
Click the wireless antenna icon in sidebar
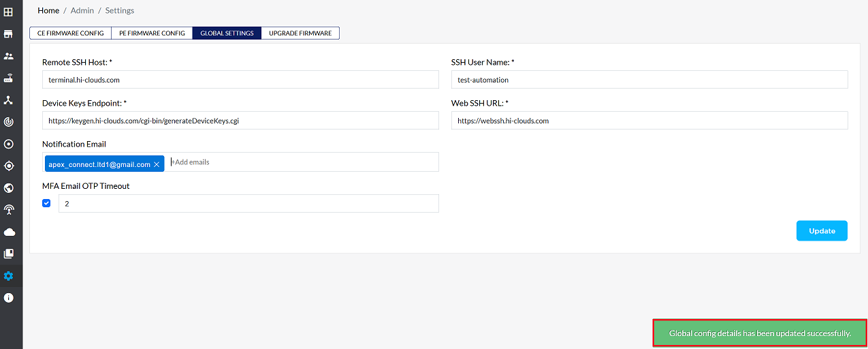pyautogui.click(x=9, y=210)
